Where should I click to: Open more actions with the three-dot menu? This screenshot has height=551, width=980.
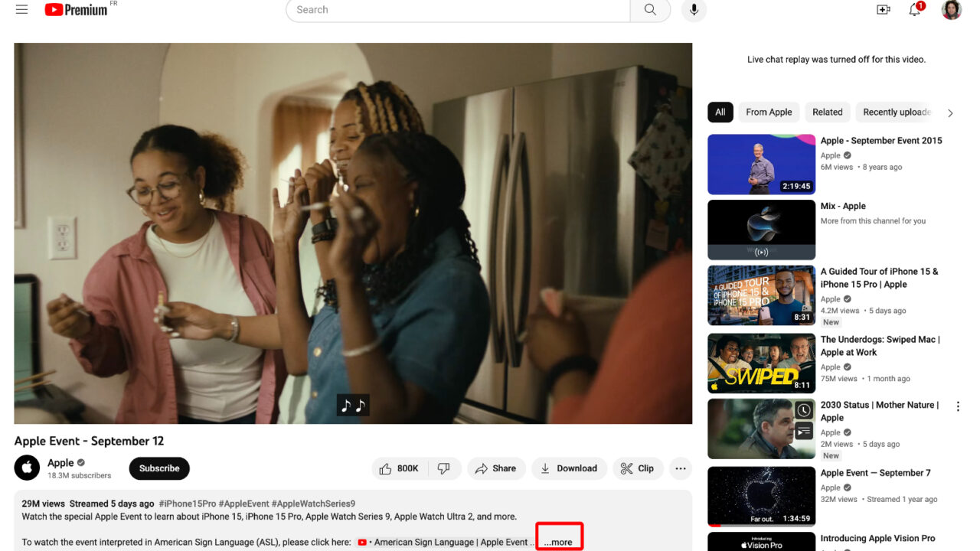(x=680, y=468)
